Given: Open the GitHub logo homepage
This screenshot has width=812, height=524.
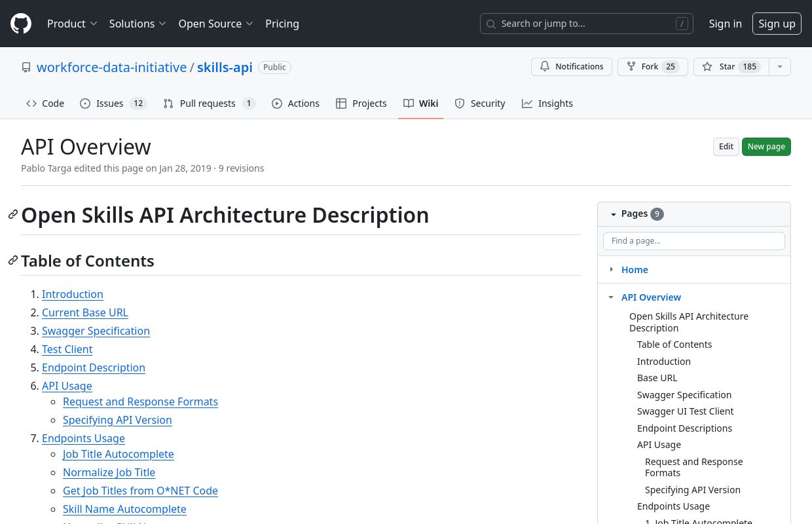Looking at the screenshot, I should [21, 24].
